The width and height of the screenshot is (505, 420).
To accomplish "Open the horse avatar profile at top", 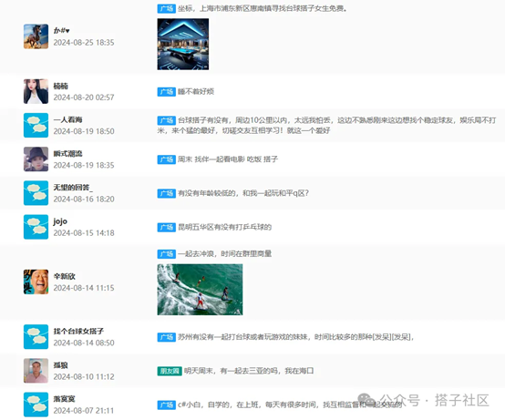I will pyautogui.click(x=36, y=36).
